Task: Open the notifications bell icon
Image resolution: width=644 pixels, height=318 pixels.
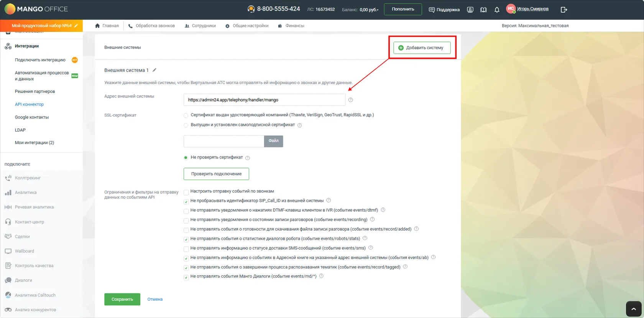Action: click(497, 10)
